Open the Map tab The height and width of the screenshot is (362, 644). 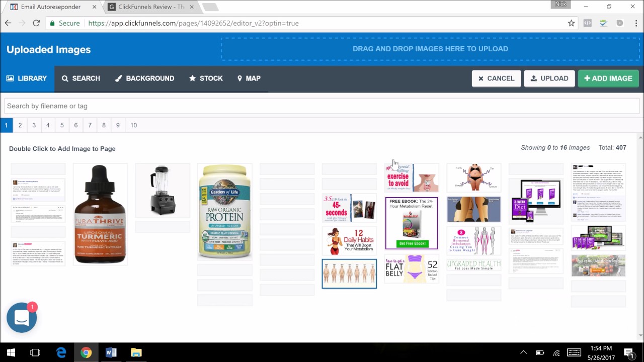[x=249, y=78]
